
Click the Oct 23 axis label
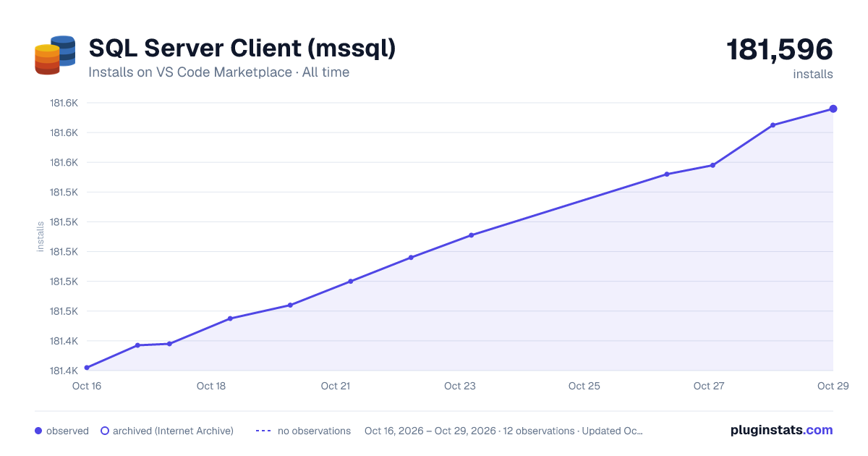tap(460, 386)
